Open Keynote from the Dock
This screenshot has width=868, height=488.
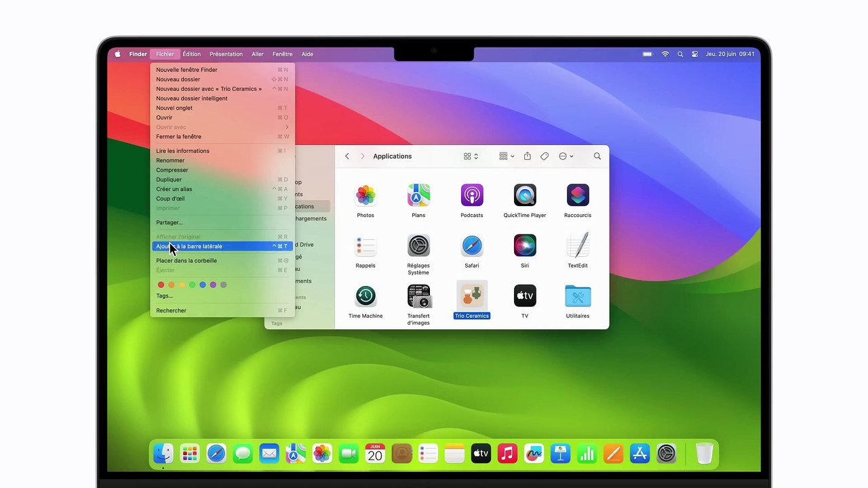pyautogui.click(x=560, y=453)
